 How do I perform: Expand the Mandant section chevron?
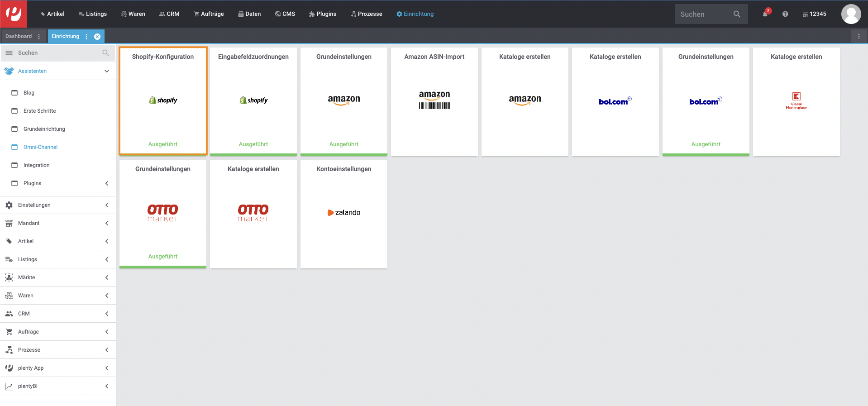107,223
